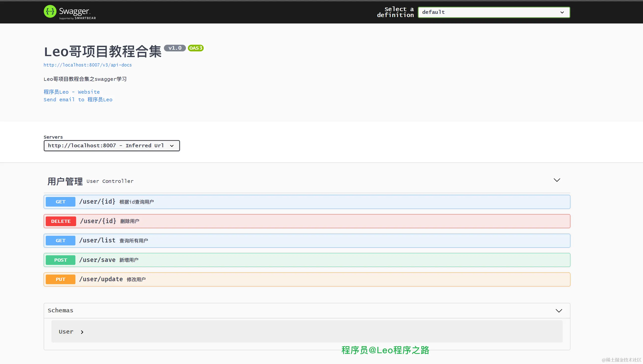The image size is (643, 364).
Task: Click the GET badge for /user/list
Action: 61,240
